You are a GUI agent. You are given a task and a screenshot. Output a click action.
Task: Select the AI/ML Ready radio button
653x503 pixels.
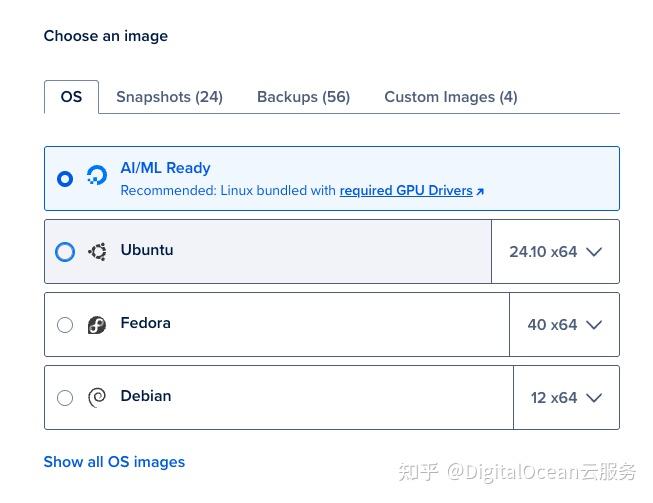click(65, 179)
